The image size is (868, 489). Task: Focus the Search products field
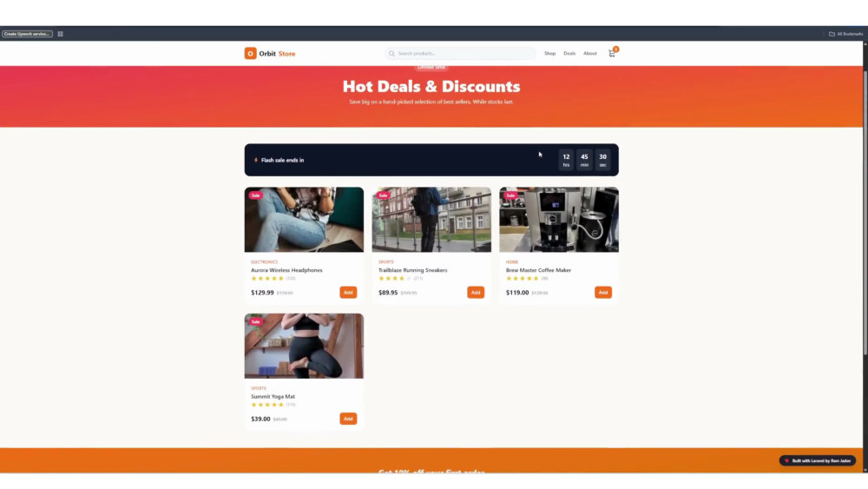click(x=461, y=54)
